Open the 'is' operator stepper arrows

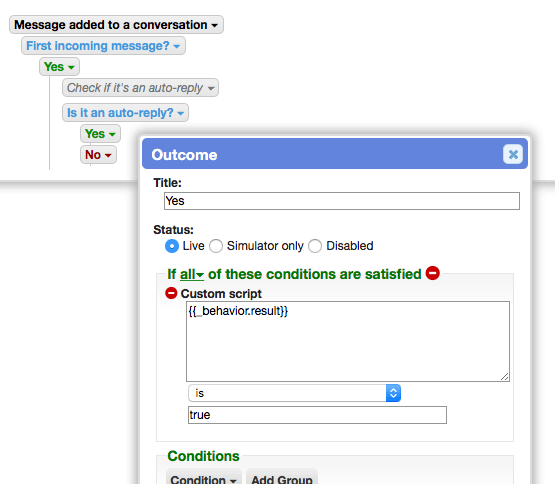click(x=393, y=393)
